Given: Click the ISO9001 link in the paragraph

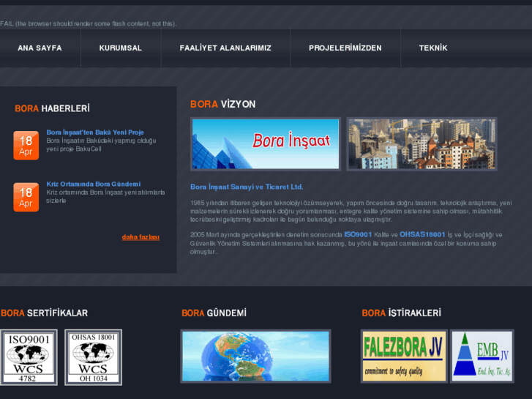Looking at the screenshot, I should 358,235.
